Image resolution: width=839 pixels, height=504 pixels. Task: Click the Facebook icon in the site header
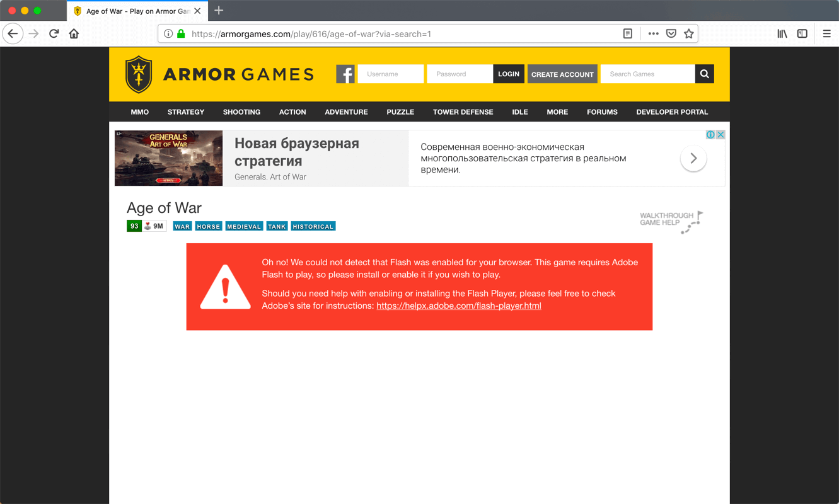(x=345, y=74)
